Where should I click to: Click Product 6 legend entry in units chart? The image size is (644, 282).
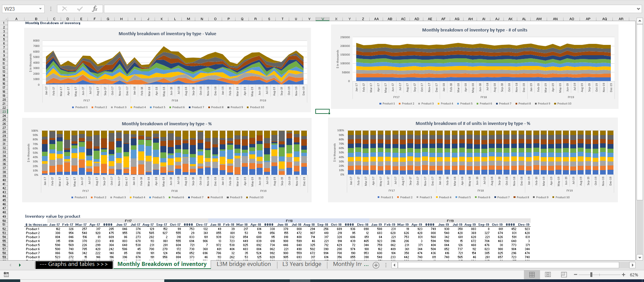coord(484,104)
